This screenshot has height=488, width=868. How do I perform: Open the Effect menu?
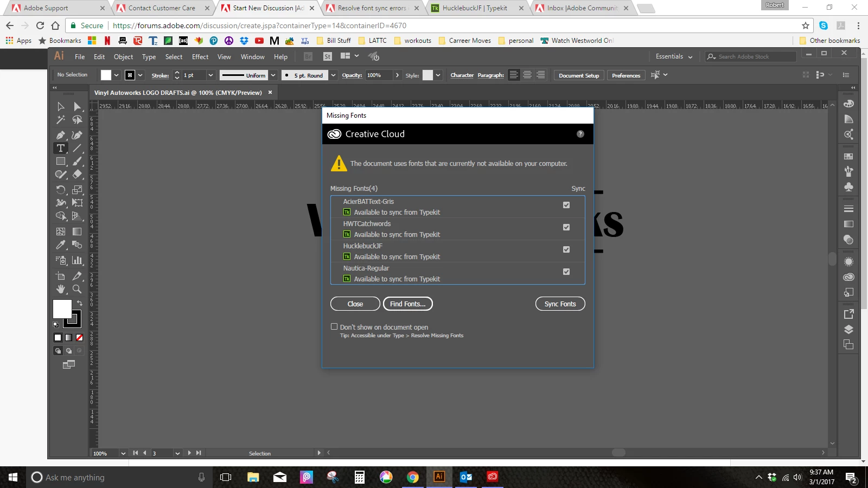tap(200, 57)
